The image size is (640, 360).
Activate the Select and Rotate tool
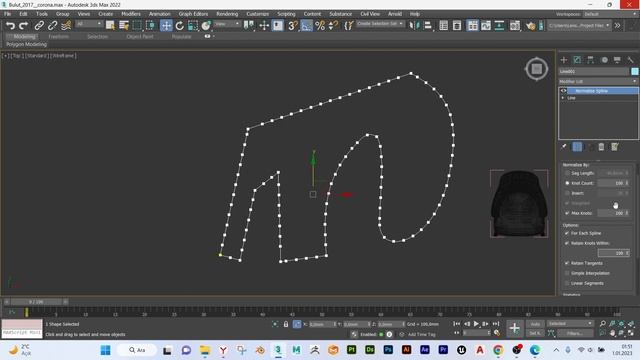click(x=180, y=26)
